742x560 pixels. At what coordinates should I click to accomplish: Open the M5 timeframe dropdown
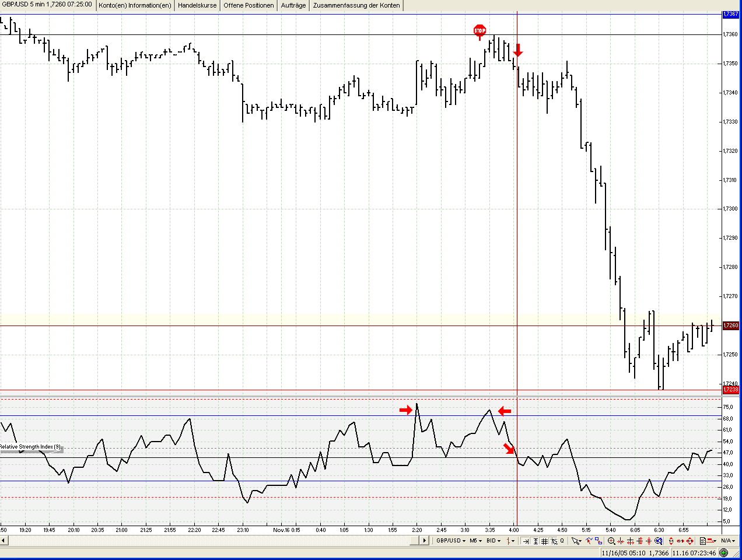476,541
